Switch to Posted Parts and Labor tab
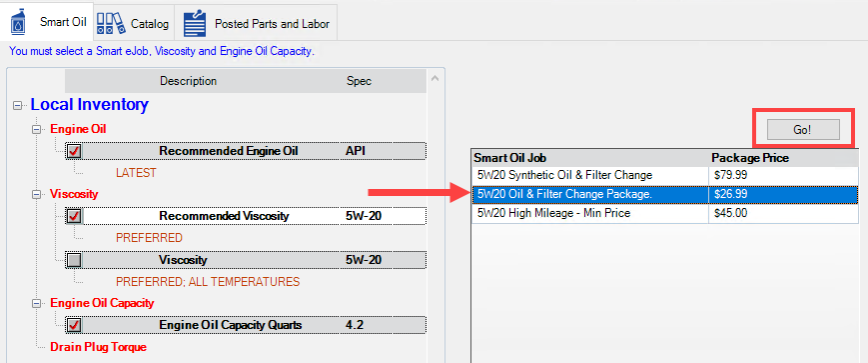 click(x=256, y=23)
